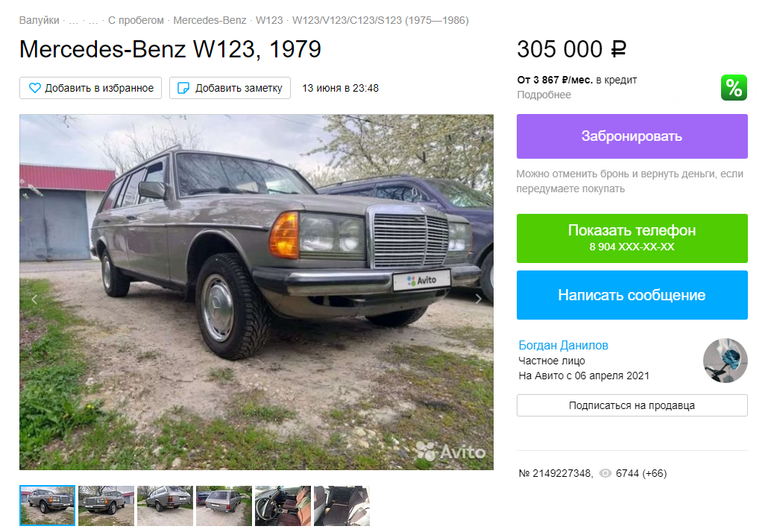771x532 pixels.
Task: Click the note icon on Добавить заметку
Action: pos(183,88)
